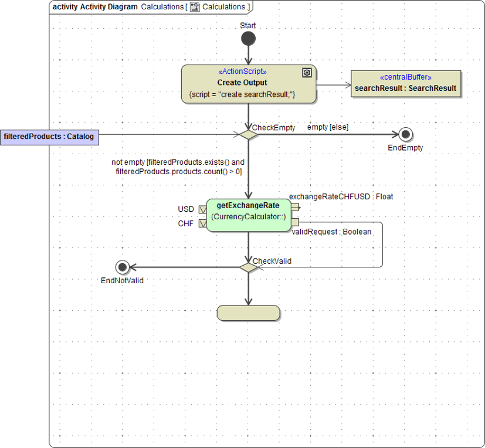The width and height of the screenshot is (485, 448).
Task: Click the EndEmpty activity final node
Action: (405, 135)
